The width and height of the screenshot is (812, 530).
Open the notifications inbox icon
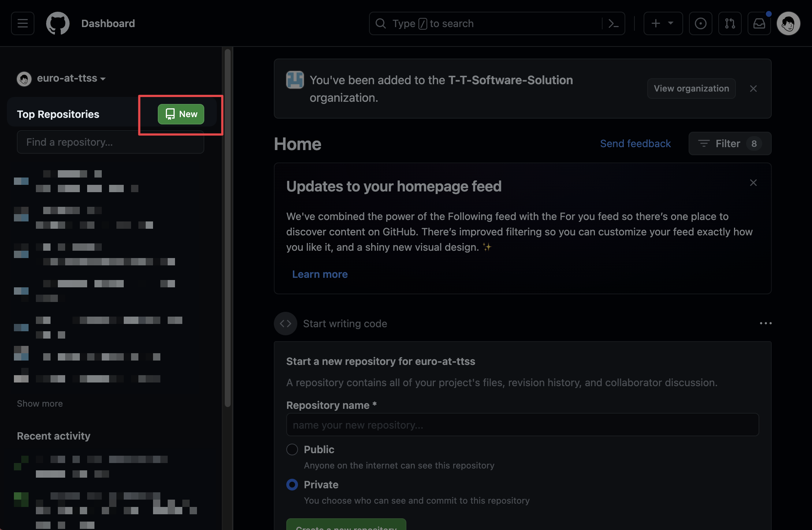[759, 23]
